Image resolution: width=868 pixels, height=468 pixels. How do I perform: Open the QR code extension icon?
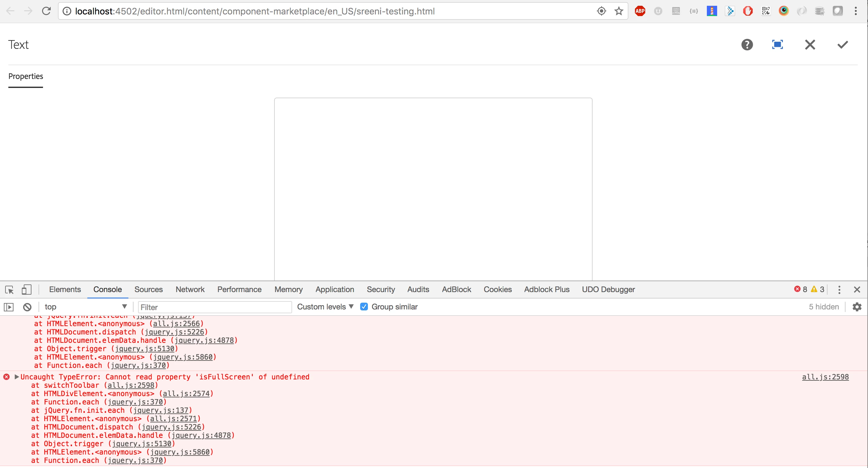coord(766,11)
